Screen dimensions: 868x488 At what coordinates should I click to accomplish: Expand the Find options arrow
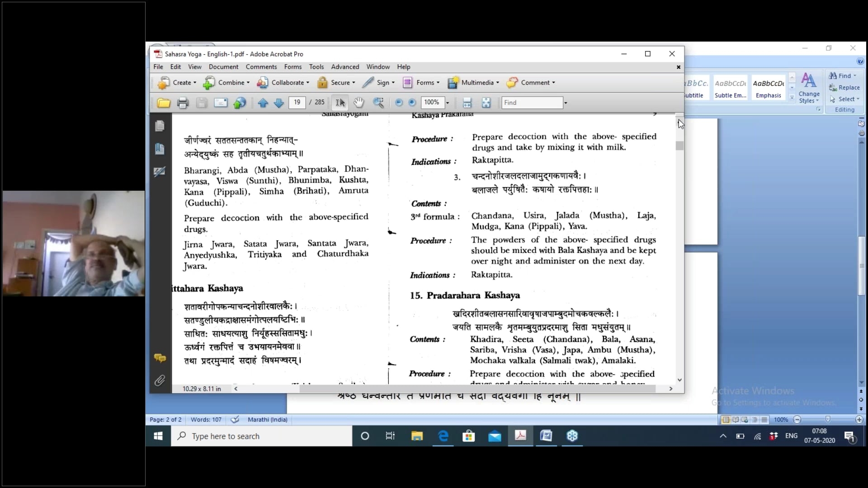565,103
